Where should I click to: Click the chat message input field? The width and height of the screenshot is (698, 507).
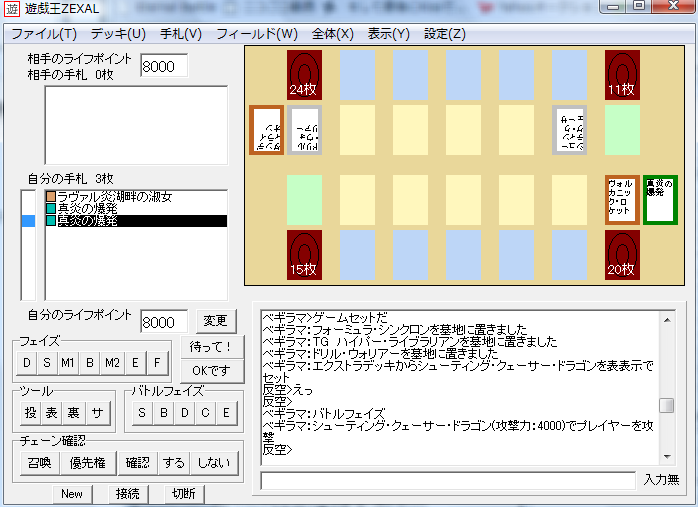click(448, 481)
